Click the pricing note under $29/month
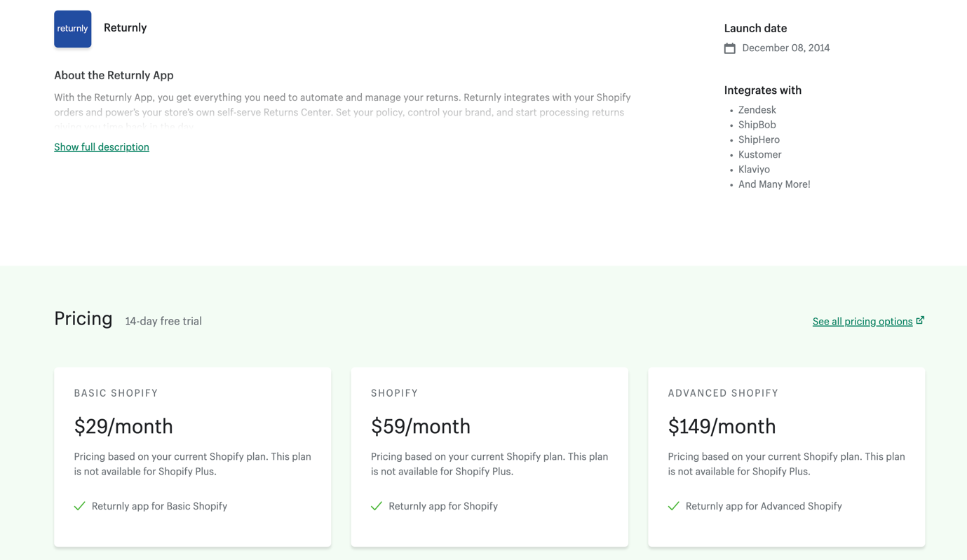967x560 pixels. click(x=193, y=464)
